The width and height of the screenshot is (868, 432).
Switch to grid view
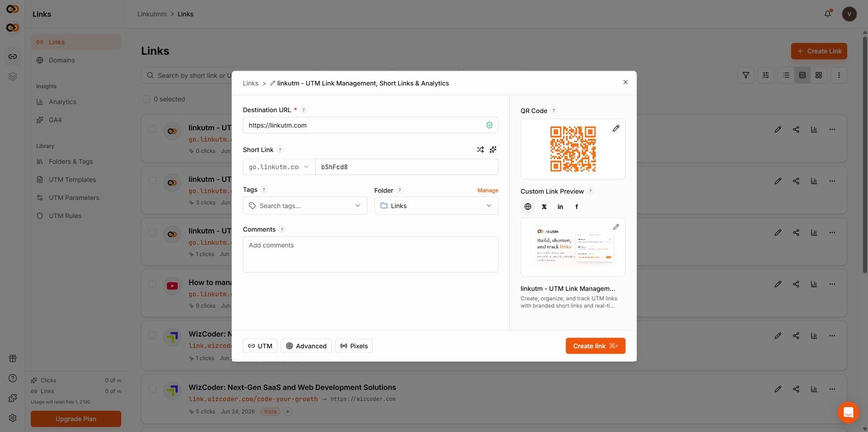[x=819, y=75]
